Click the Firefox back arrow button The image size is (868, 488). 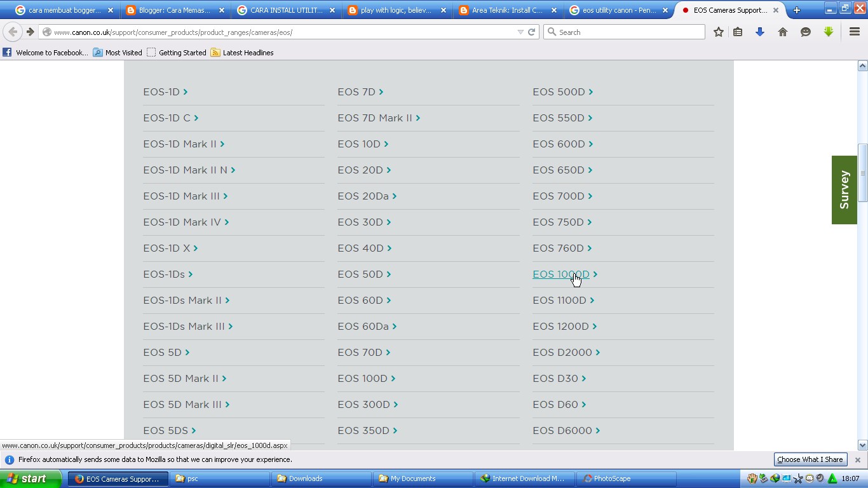point(13,32)
